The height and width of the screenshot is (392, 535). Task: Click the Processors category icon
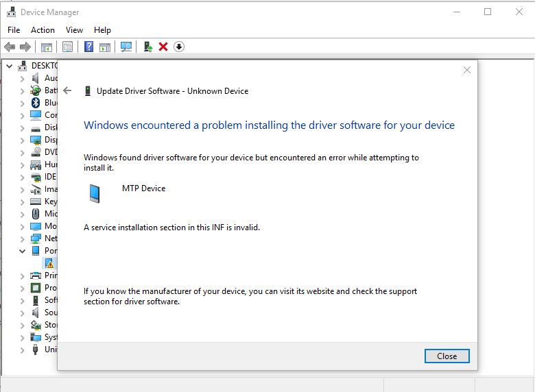pyautogui.click(x=36, y=288)
